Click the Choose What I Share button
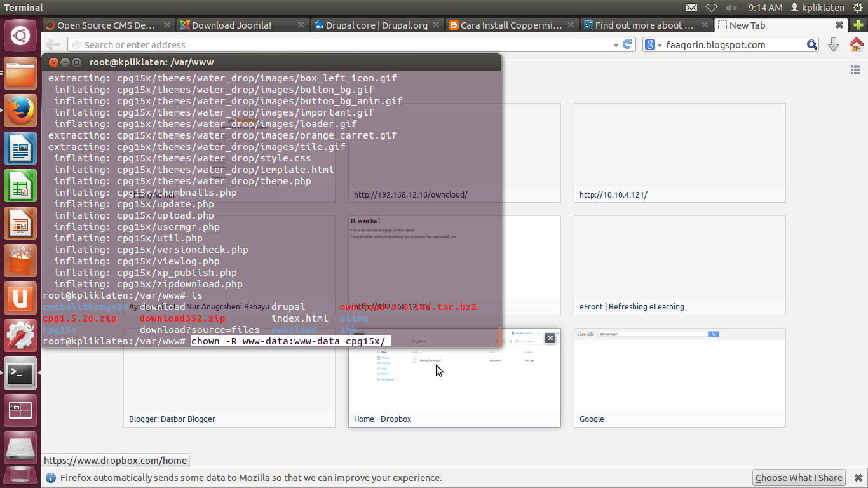The width and height of the screenshot is (868, 488). pos(799,478)
